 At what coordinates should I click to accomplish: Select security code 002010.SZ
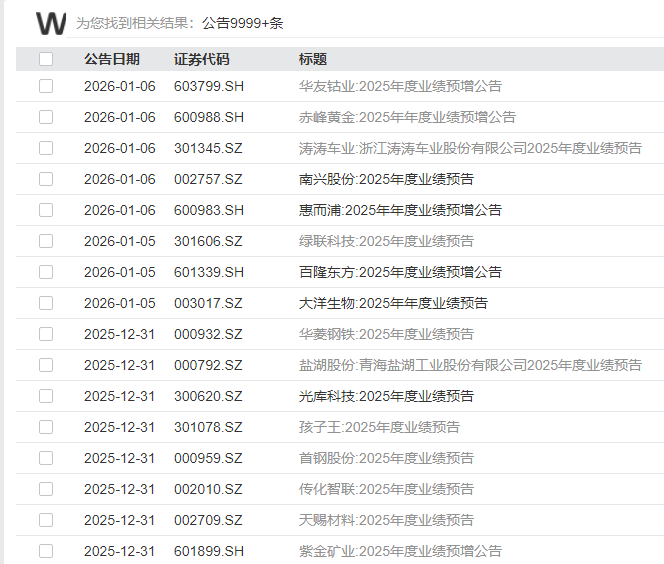(x=208, y=489)
